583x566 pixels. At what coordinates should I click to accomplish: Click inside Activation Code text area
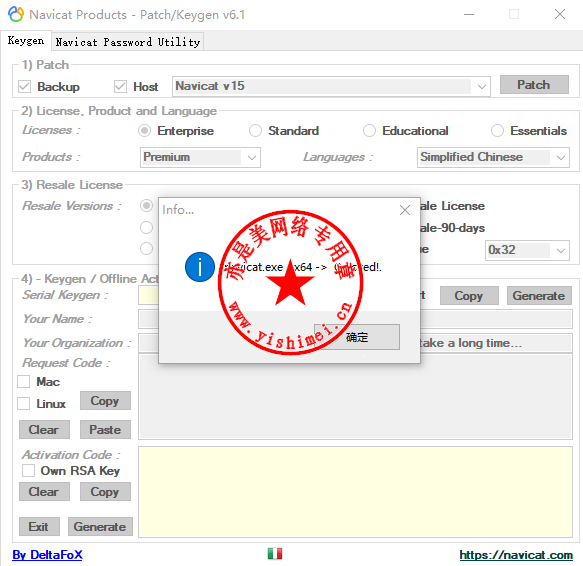tap(355, 492)
